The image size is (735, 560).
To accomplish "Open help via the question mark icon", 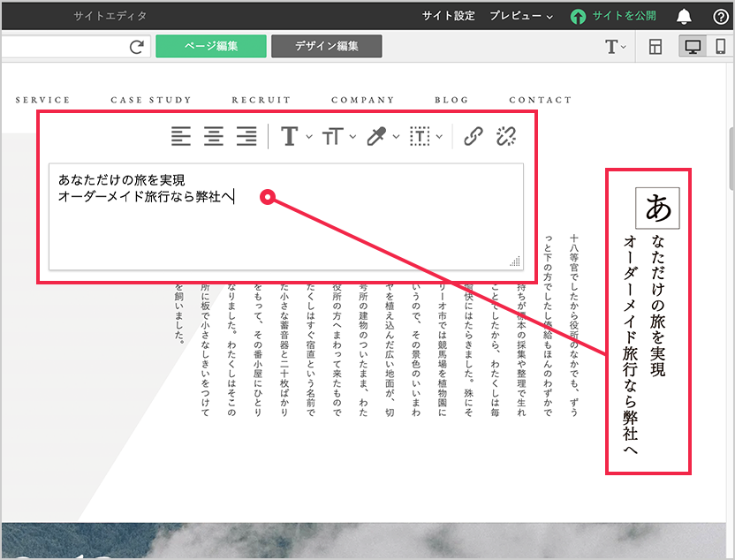I will [x=720, y=16].
